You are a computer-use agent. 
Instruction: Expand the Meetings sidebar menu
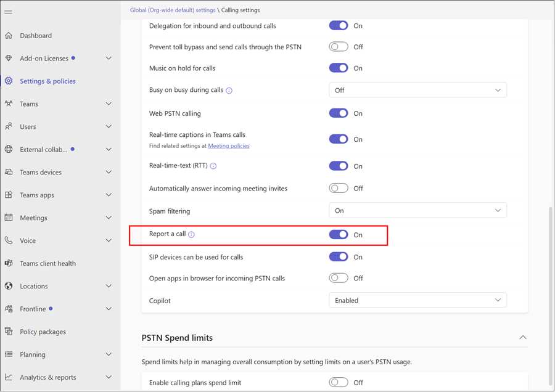[109, 218]
